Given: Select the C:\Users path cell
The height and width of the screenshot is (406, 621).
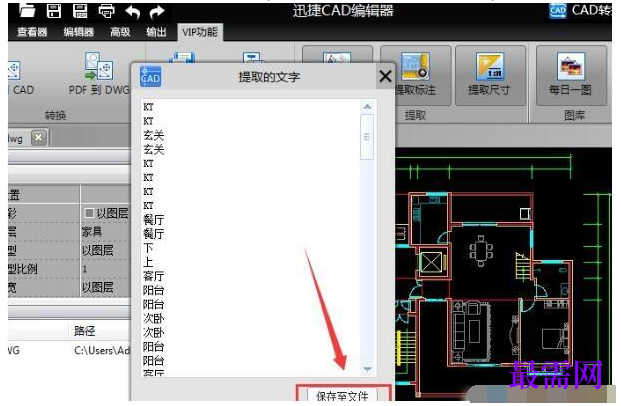Looking at the screenshot, I should pos(102,351).
